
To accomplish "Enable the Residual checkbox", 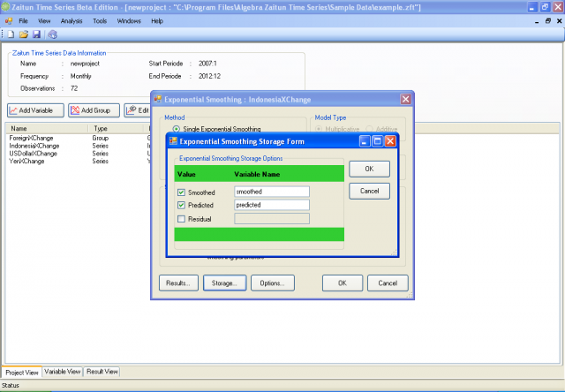I will pyautogui.click(x=182, y=218).
